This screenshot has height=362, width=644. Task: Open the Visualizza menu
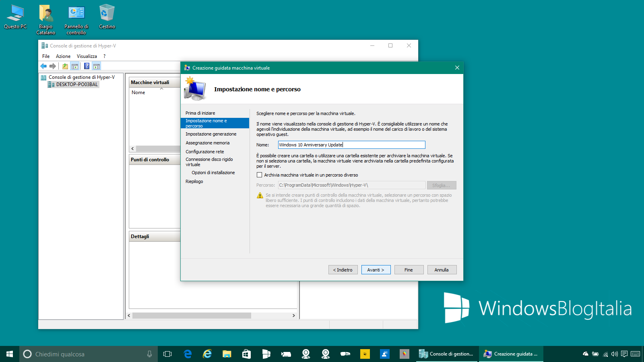pyautogui.click(x=87, y=56)
